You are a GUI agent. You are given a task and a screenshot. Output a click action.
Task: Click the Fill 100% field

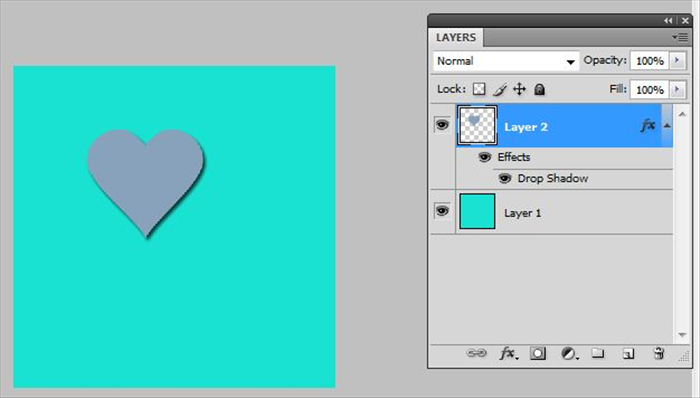click(x=649, y=90)
